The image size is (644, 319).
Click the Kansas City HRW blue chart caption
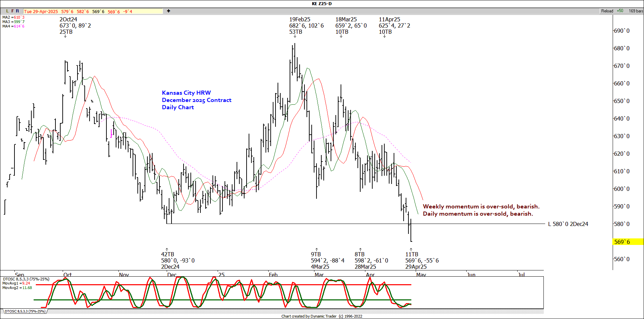coord(197,100)
